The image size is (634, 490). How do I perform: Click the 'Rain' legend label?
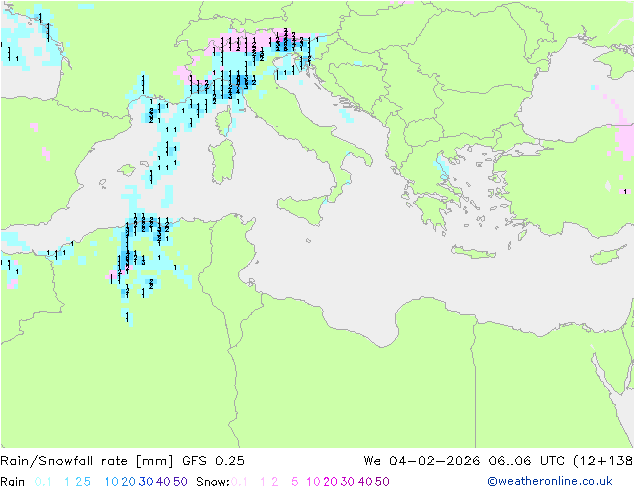coord(13,482)
